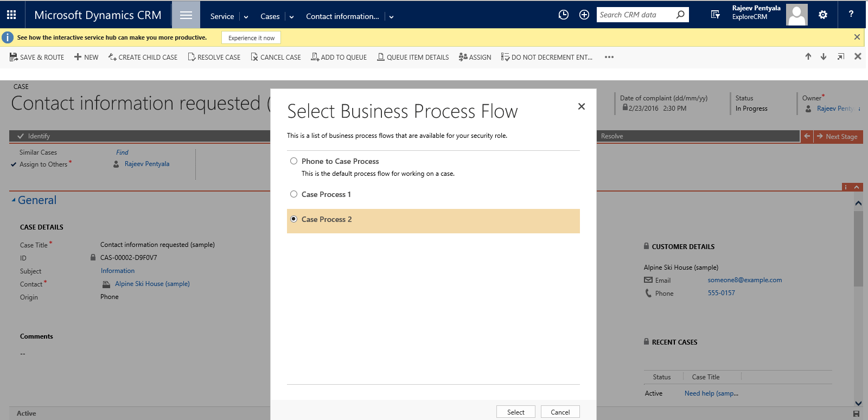Open recently viewed items clock icon

(564, 15)
